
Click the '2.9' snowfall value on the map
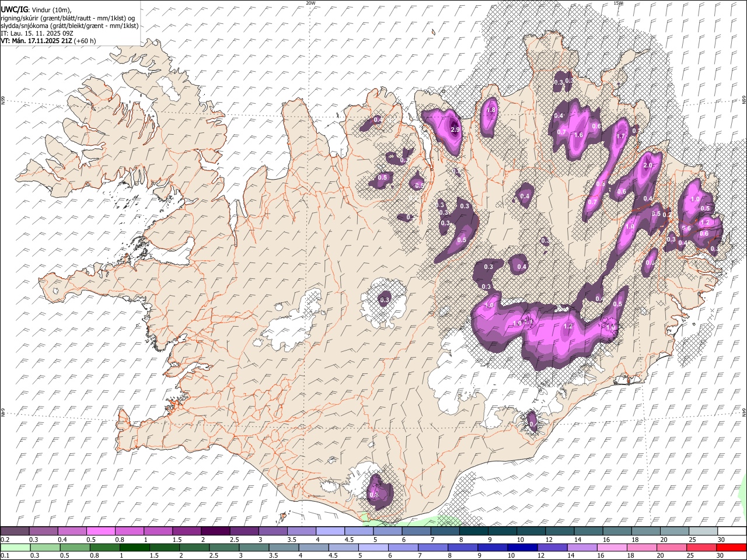(x=456, y=129)
